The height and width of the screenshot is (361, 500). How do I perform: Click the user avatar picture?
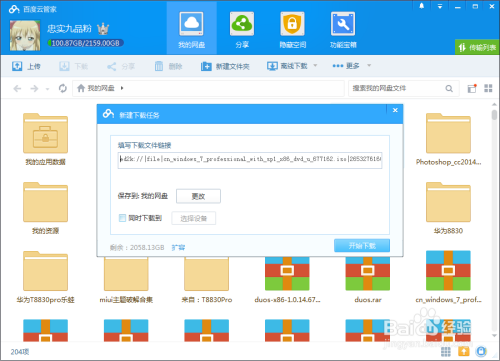tap(25, 35)
